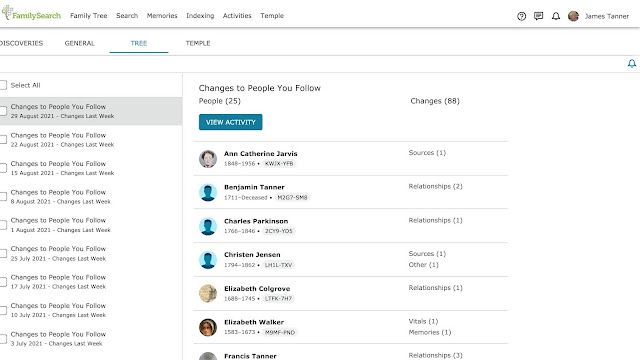Click Benjamin Tanner silhouette avatar
Viewport: 640px width, 360px height.
(x=208, y=192)
